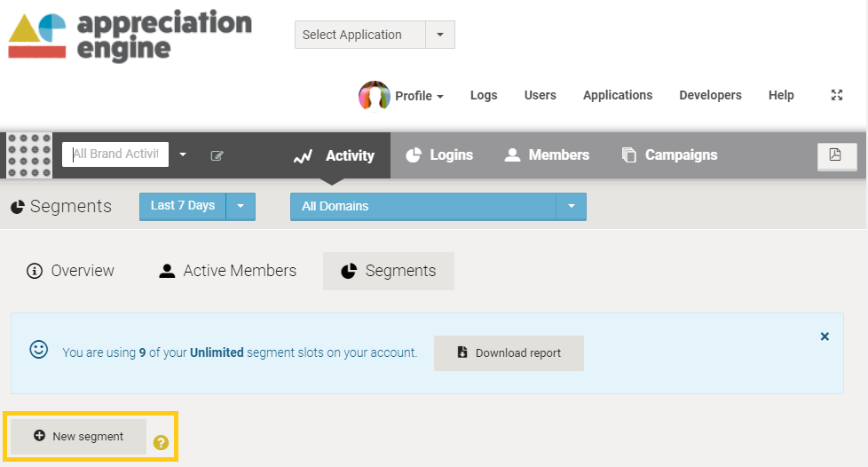The image size is (868, 467).
Task: Open the Select Application dropdown
Action: coord(375,35)
